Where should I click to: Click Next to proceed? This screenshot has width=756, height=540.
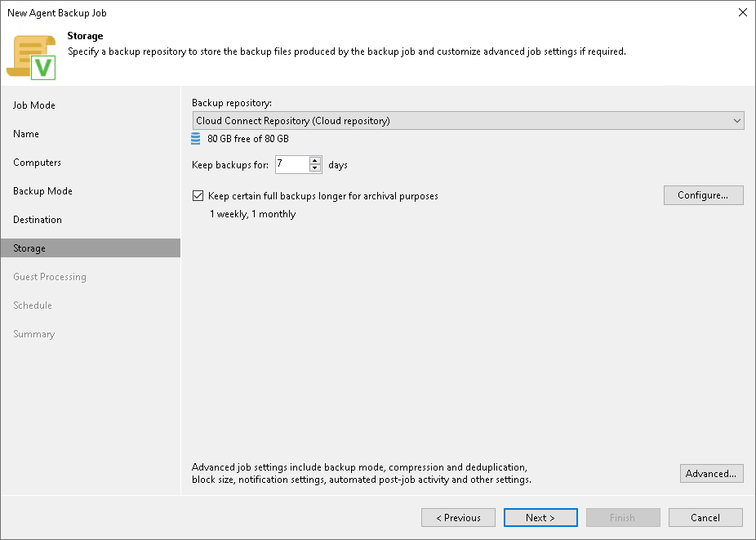coord(540,517)
